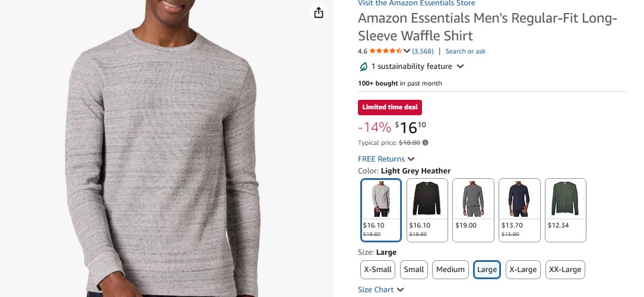Select the black shirt color swatch

pos(427,210)
